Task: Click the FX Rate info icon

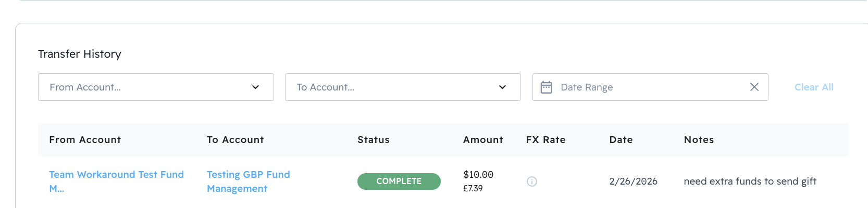Action: coord(531,181)
